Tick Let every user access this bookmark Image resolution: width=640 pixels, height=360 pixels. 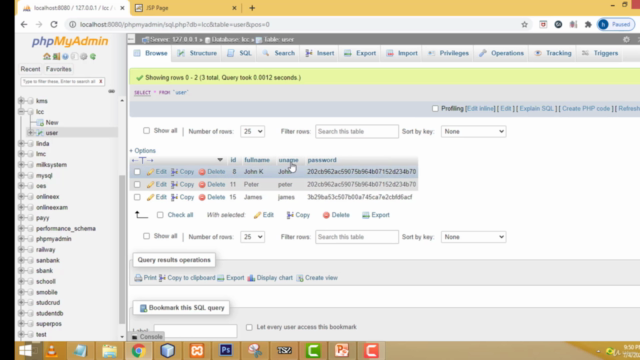point(249,327)
